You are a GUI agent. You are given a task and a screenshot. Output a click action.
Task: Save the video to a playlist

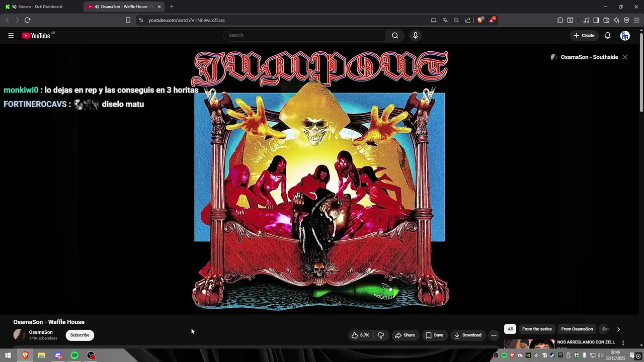[434, 335]
